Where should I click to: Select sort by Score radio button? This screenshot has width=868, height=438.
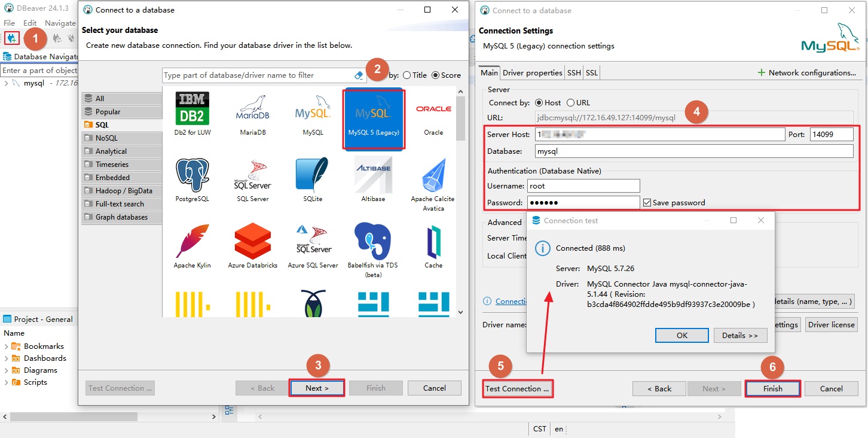(435, 75)
